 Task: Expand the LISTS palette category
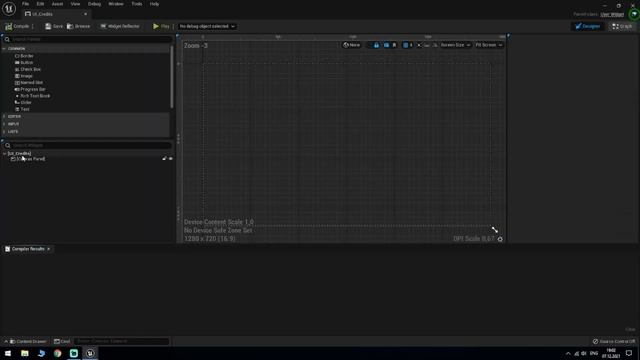click(4, 131)
